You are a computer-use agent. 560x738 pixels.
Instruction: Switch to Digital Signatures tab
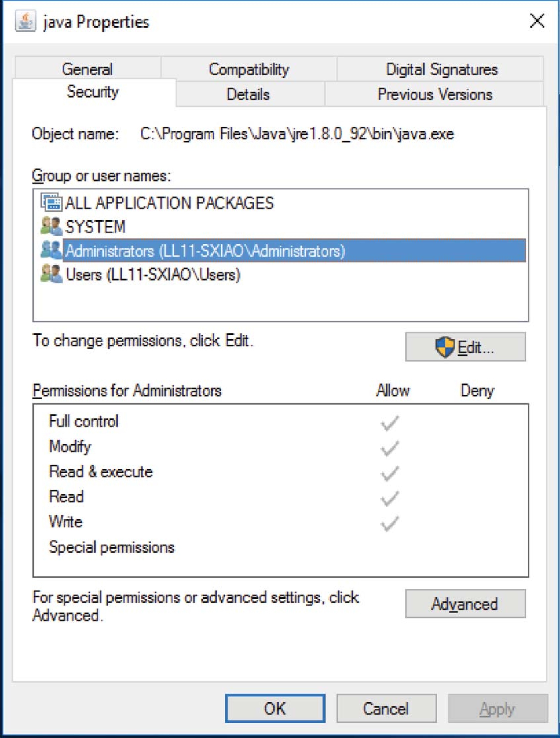(442, 69)
